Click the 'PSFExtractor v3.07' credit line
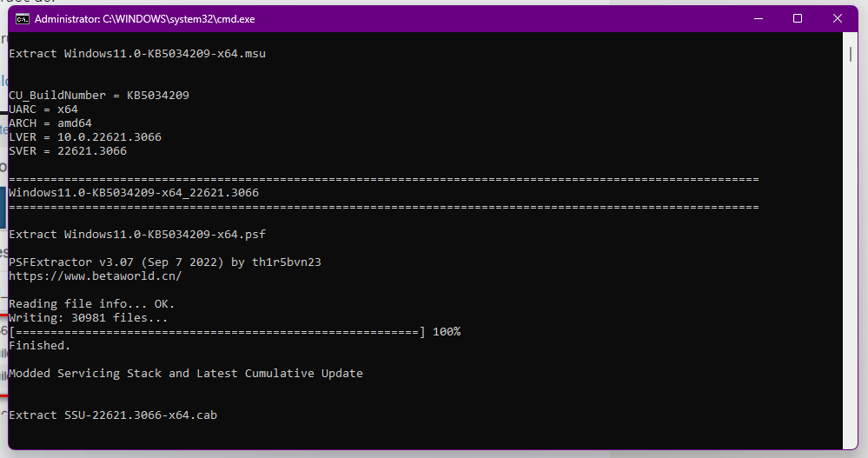 [165, 262]
